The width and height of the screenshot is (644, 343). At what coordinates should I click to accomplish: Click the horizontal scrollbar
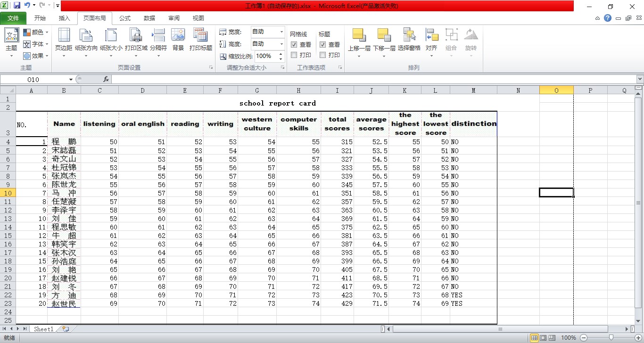click(500, 329)
